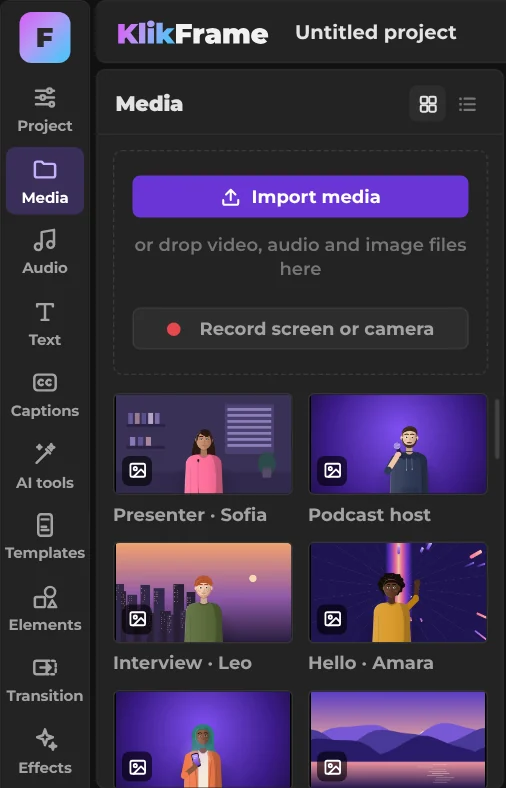506x788 pixels.
Task: Open the Captions sidebar tab
Action: click(45, 395)
